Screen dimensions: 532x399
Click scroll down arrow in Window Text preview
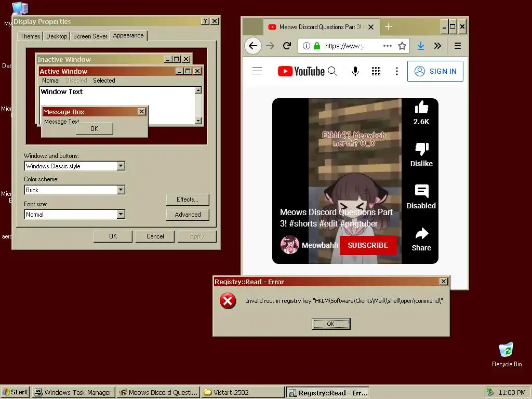point(198,121)
